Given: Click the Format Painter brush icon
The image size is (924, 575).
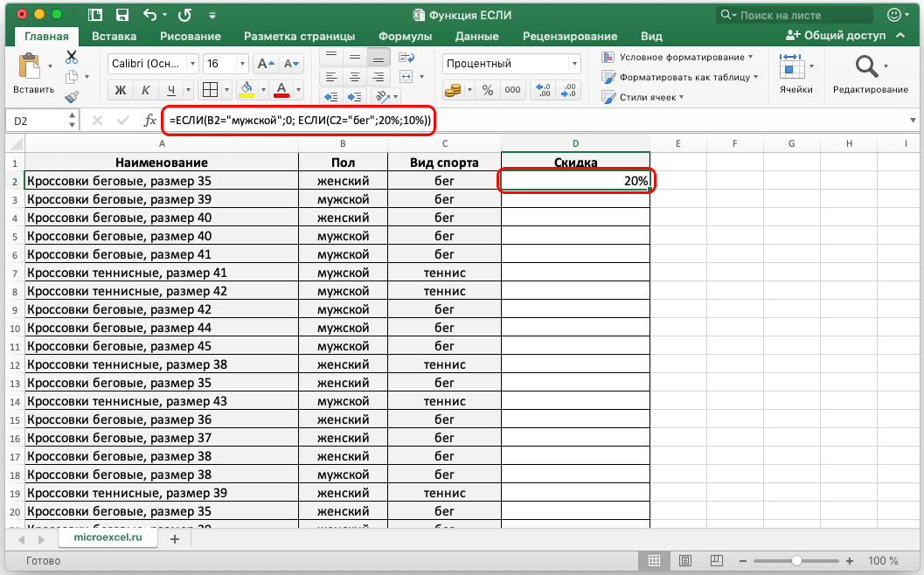Looking at the screenshot, I should [x=72, y=96].
